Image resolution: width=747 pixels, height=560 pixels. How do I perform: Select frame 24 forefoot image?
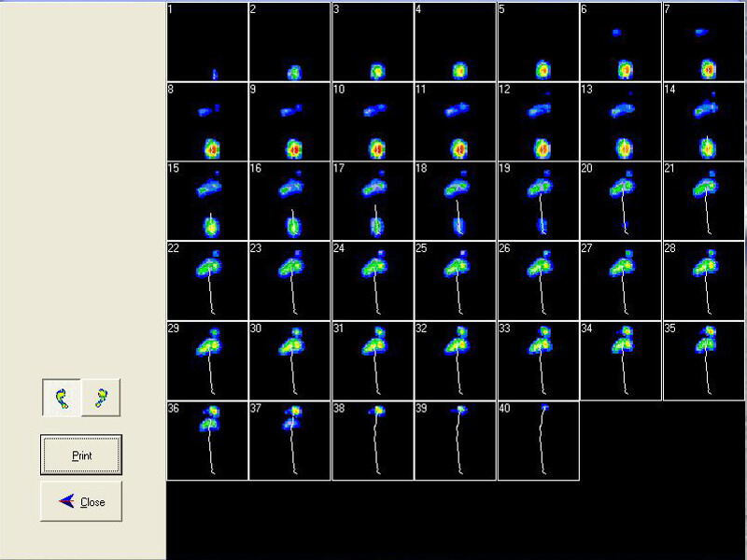pyautogui.click(x=373, y=281)
